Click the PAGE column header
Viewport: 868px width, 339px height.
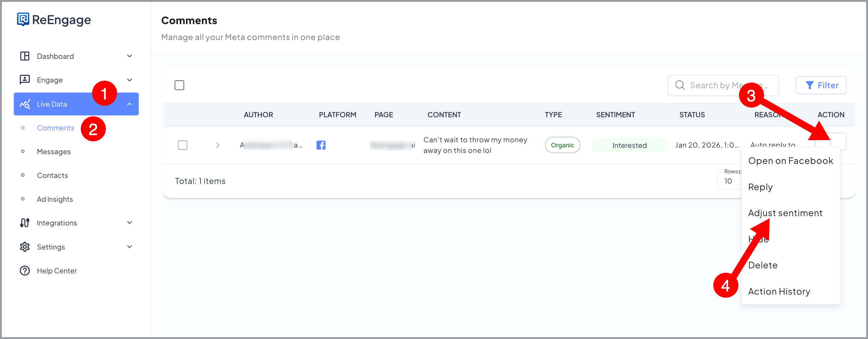(384, 115)
